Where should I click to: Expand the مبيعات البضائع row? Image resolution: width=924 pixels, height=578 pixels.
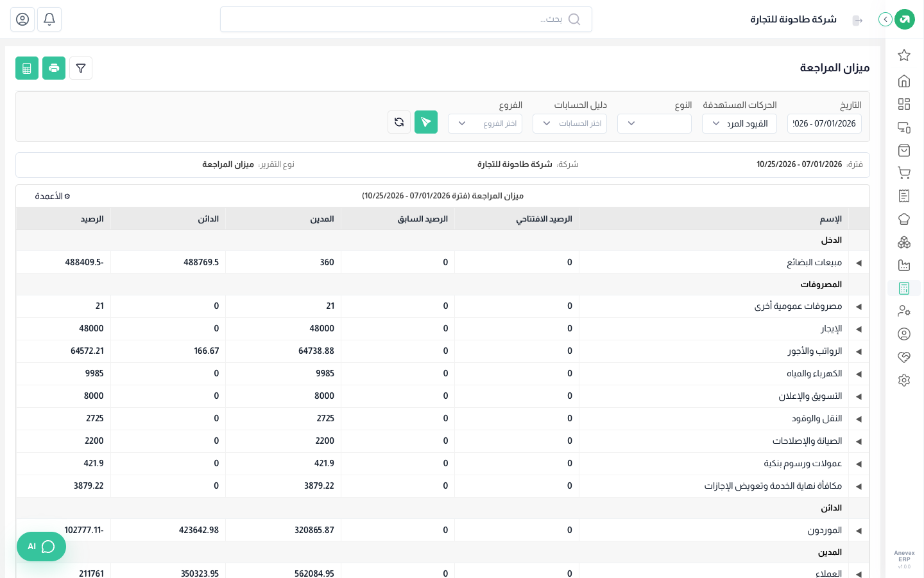point(859,263)
